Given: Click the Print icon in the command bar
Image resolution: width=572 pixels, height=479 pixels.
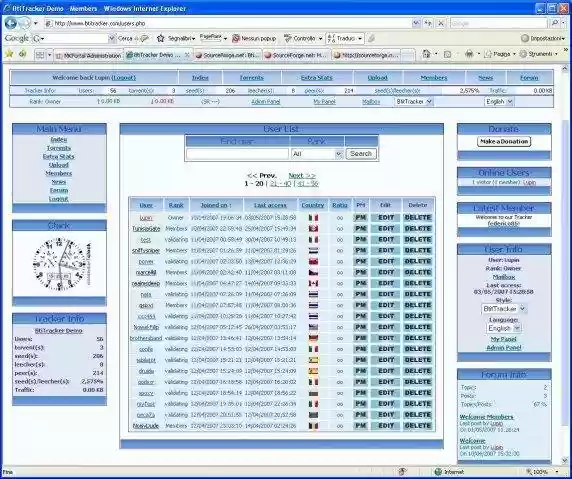Looking at the screenshot, I should pyautogui.click(x=469, y=54).
